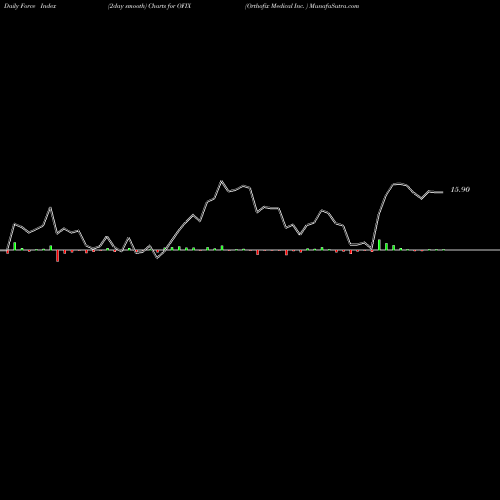Click the highest peak of the price line
Viewport: 500px width, 500px height.
coord(222,182)
